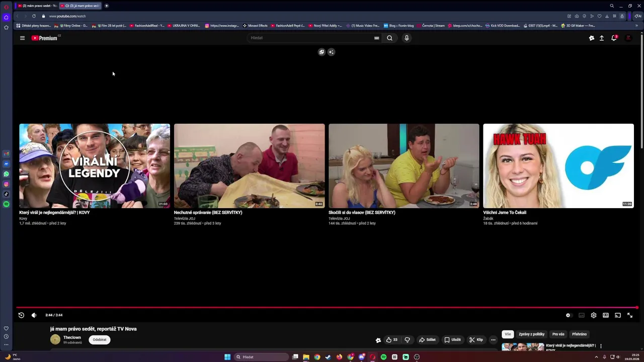Click the red progress bar of the video
Image resolution: width=644 pixels, height=362 pixels.
327,307
